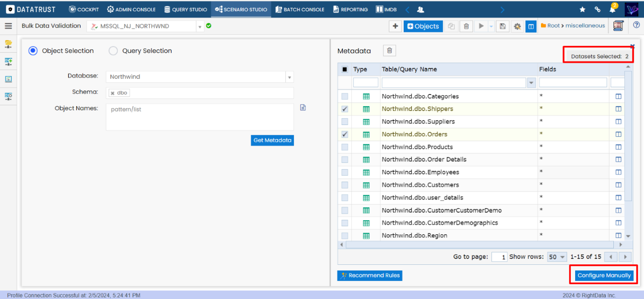The image size is (644, 299).
Task: Click the save icon in toolbar
Action: pos(503,26)
